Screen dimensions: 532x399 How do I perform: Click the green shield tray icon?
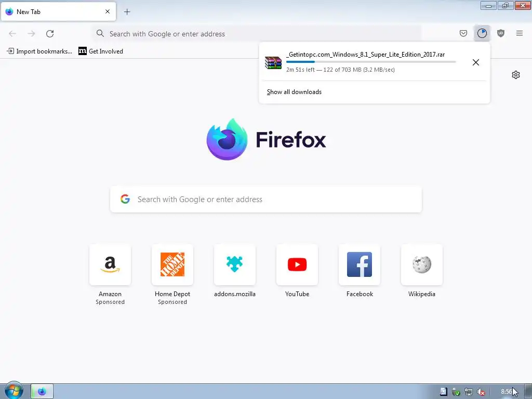pyautogui.click(x=456, y=392)
